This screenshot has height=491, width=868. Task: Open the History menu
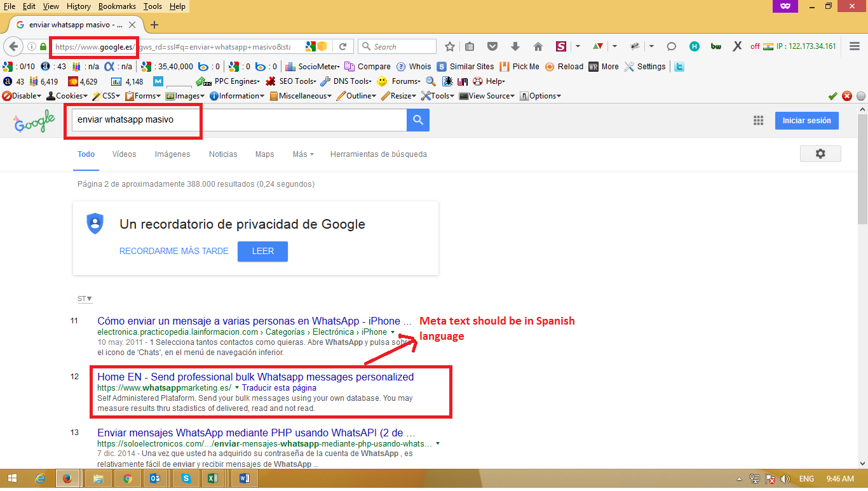click(x=78, y=6)
